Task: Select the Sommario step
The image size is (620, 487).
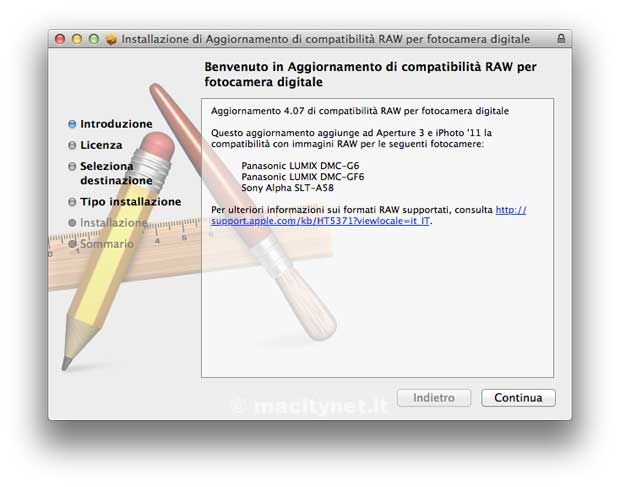Action: pos(107,244)
